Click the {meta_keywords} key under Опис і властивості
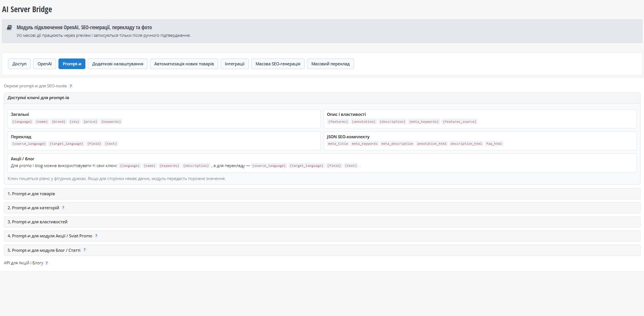 (x=424, y=122)
